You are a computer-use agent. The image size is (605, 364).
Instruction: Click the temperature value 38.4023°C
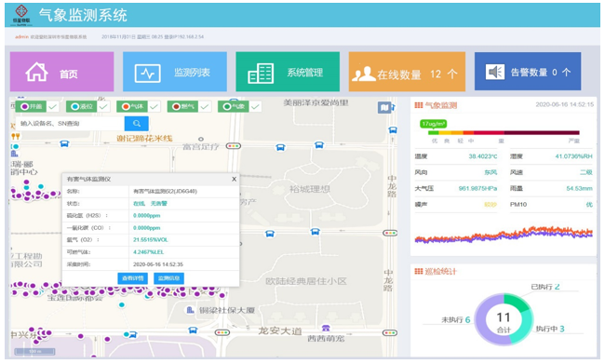point(483,156)
